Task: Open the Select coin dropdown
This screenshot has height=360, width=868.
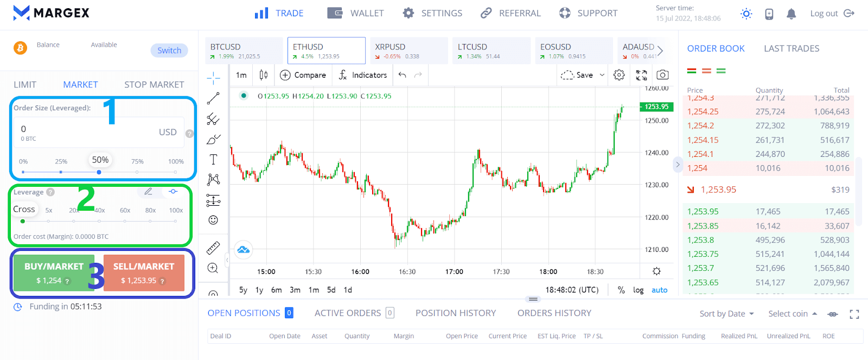Action: (793, 314)
